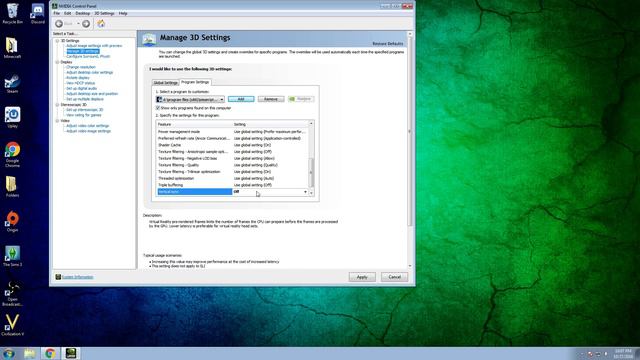The image size is (640, 360).
Task: Select the Preferred refresh rate row
Action: pyautogui.click(x=233, y=138)
